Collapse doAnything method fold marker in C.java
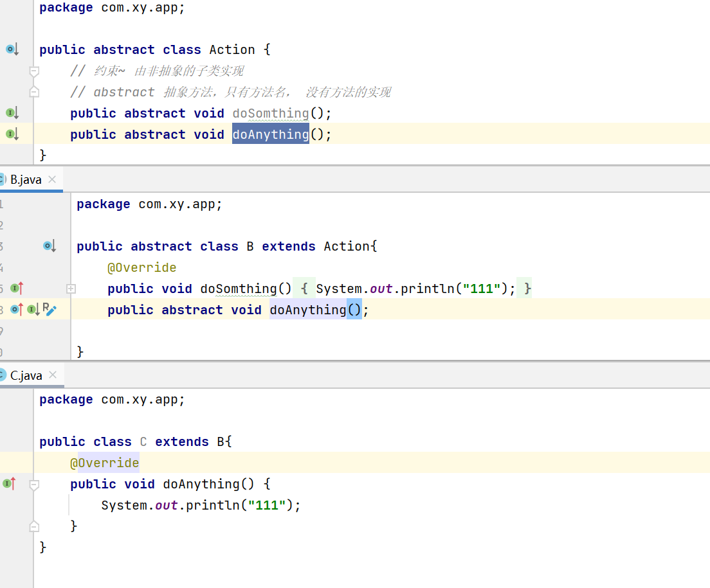710x588 pixels. pyautogui.click(x=34, y=485)
